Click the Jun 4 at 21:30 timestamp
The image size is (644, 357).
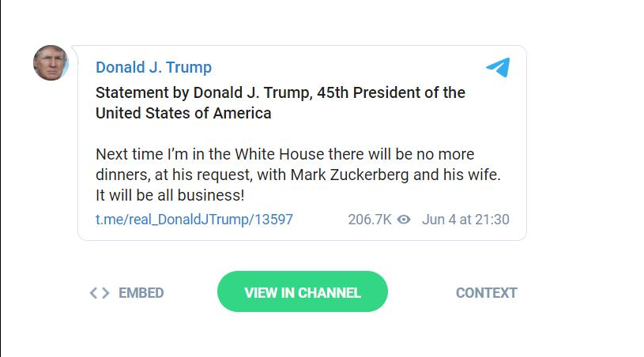tap(465, 220)
